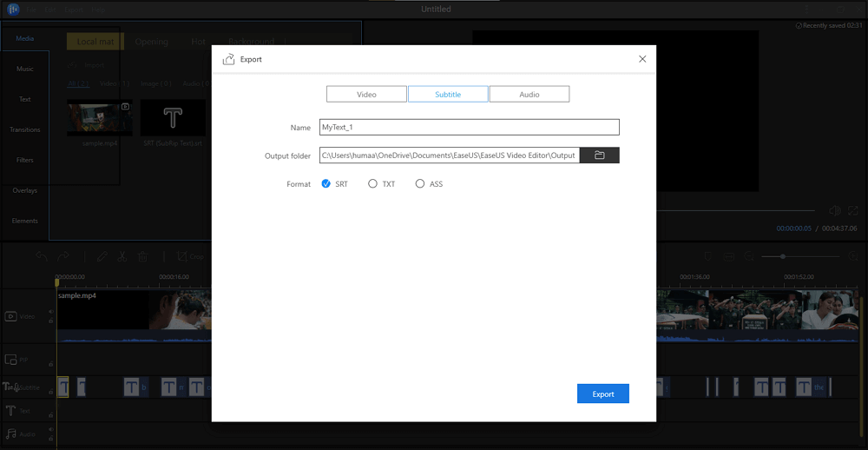Close the Export dialog
Screen dimensions: 868x450
click(x=642, y=59)
